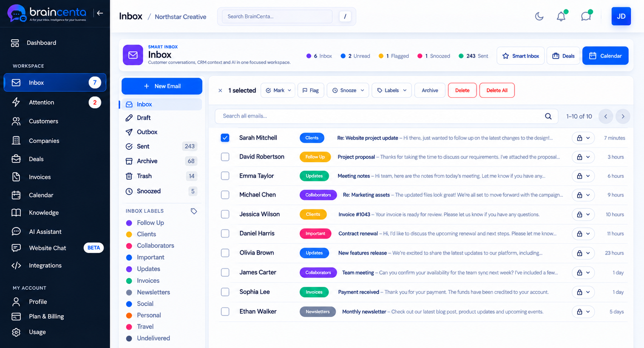Click the lock icon on Ethan Walker's row
This screenshot has width=644, height=348.
pos(579,312)
